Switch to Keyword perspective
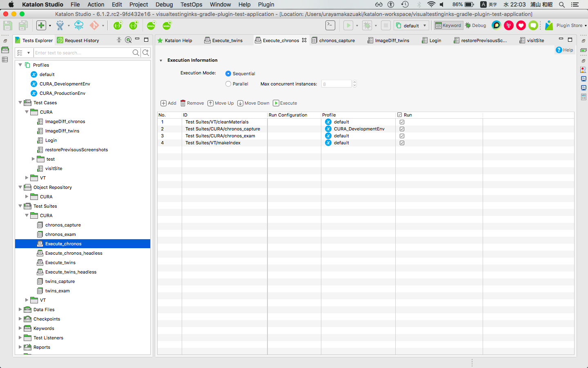This screenshot has width=588, height=368. coord(448,25)
